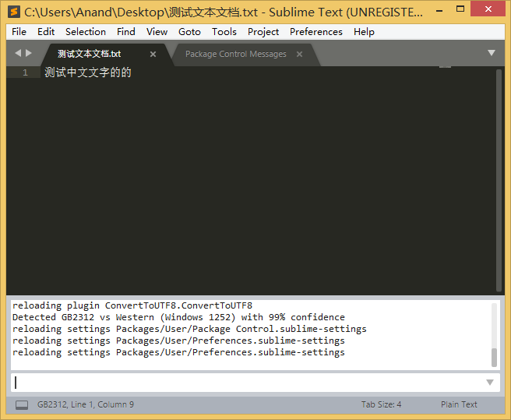The width and height of the screenshot is (511, 420).
Task: Click line number 1 in the gutter
Action: (x=25, y=72)
